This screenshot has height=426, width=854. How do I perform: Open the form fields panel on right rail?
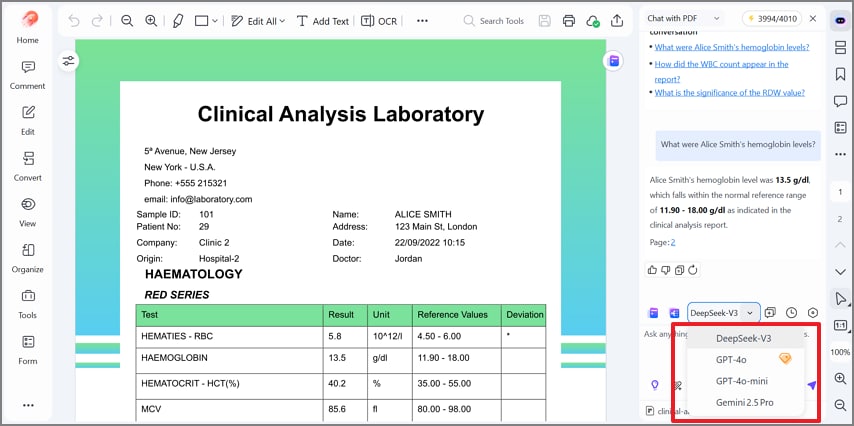840,127
